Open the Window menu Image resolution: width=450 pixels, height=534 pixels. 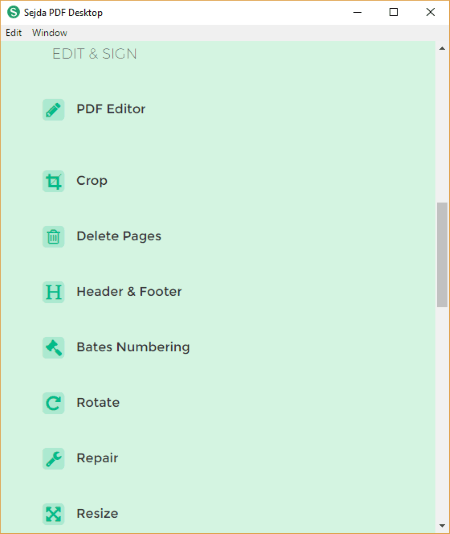point(50,33)
